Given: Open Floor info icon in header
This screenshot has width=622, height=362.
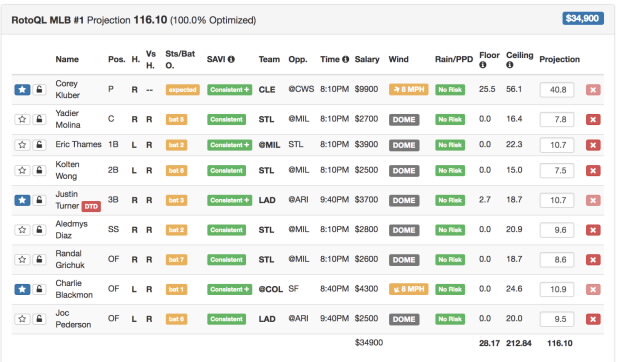Looking at the screenshot, I should [483, 65].
